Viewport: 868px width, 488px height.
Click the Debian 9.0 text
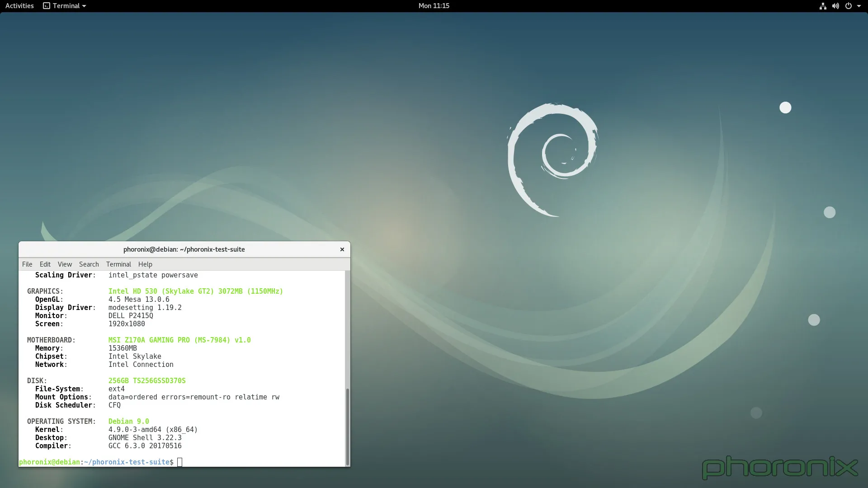tap(128, 422)
